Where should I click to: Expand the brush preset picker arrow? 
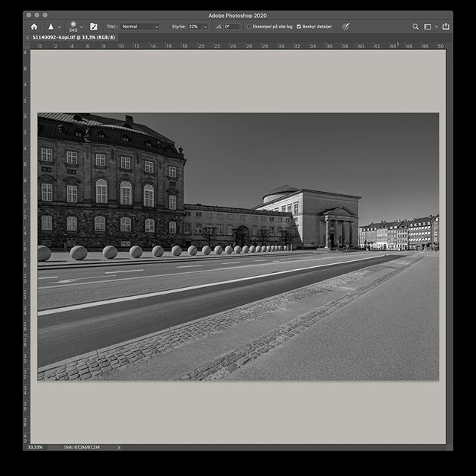(81, 27)
